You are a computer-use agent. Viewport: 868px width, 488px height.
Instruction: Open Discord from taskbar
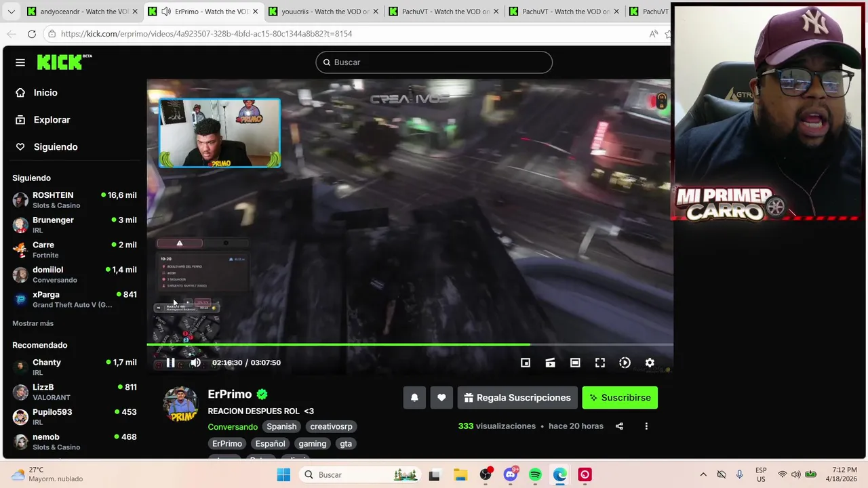click(x=511, y=475)
